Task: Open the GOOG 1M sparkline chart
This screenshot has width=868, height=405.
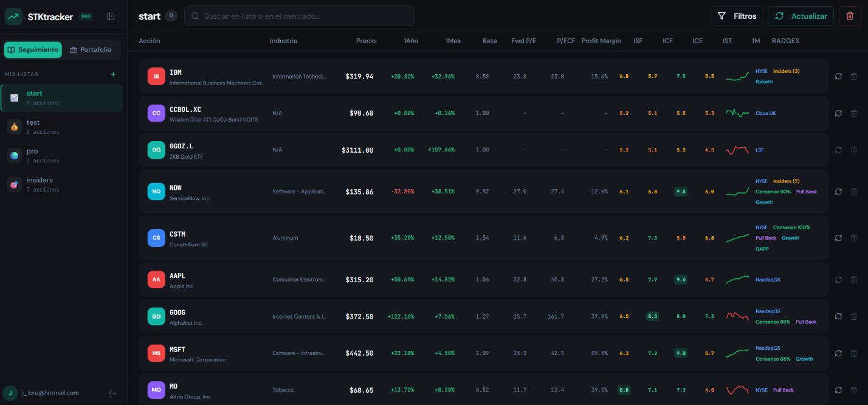Action: click(x=737, y=316)
